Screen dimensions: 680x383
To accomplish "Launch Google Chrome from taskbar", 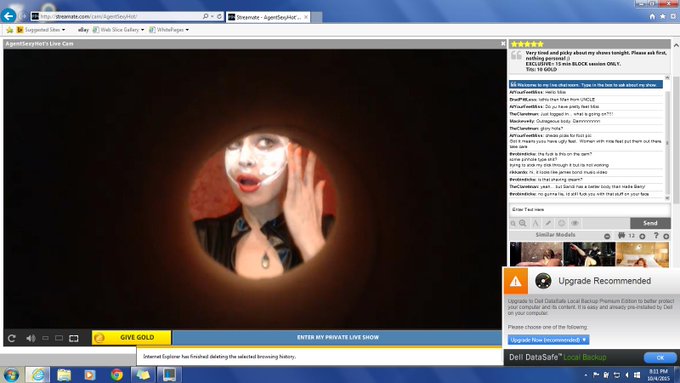I will coord(116,375).
